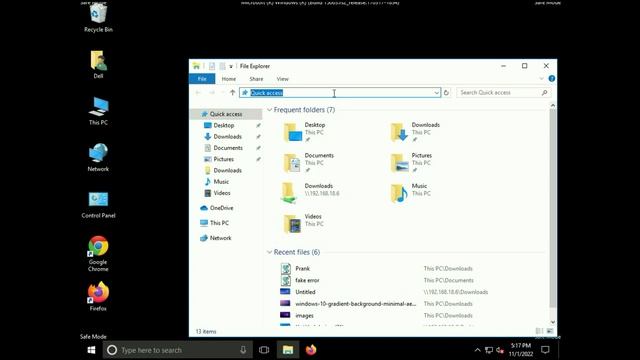Select the fake error recent file
This screenshot has width=640, height=360.
point(307,280)
